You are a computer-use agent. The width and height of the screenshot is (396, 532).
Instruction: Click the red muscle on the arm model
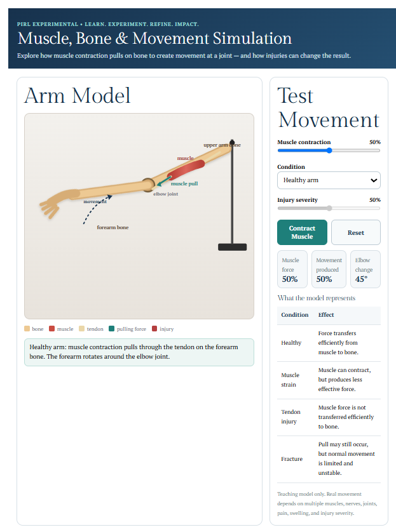[x=186, y=170]
